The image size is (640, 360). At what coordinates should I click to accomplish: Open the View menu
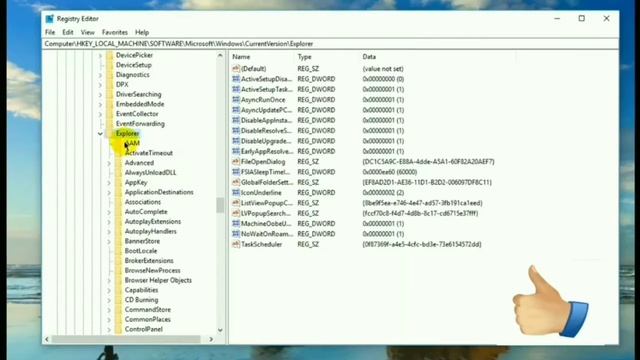click(87, 32)
